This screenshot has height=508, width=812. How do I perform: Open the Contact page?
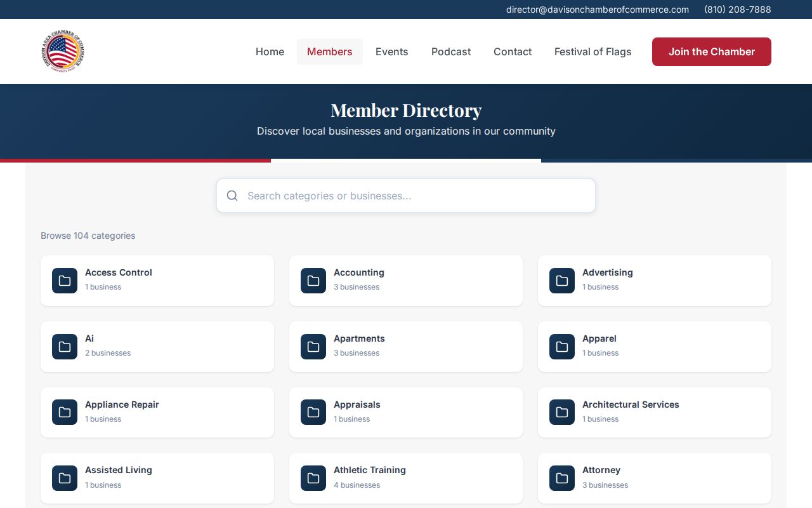pyautogui.click(x=513, y=51)
